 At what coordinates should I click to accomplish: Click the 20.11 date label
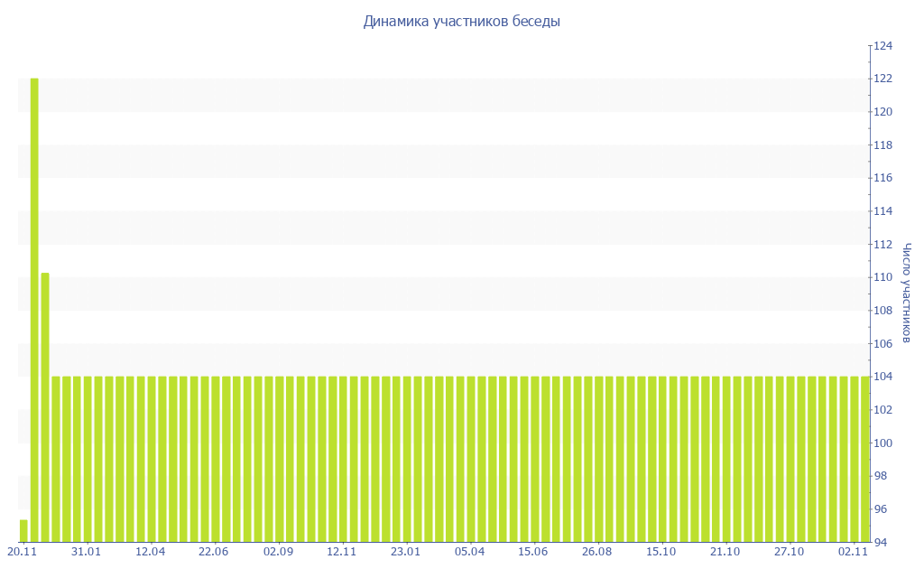tap(22, 551)
